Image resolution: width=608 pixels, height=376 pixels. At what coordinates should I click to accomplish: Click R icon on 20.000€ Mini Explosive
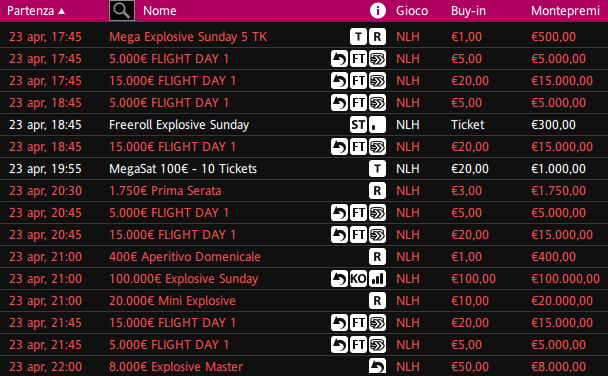(x=377, y=301)
